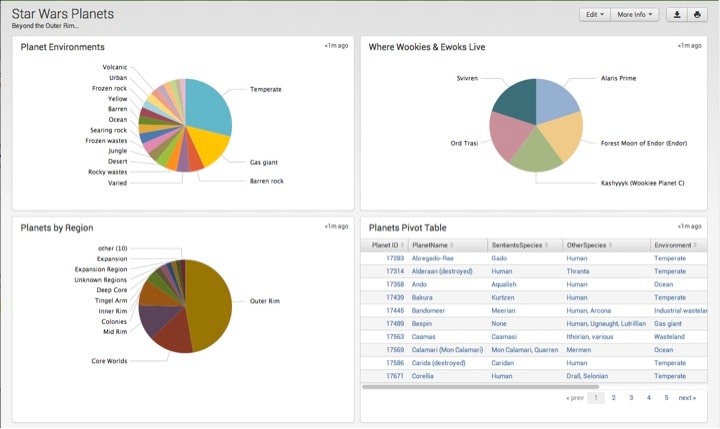
Task: Click planet ID 17489
Action: click(x=395, y=324)
